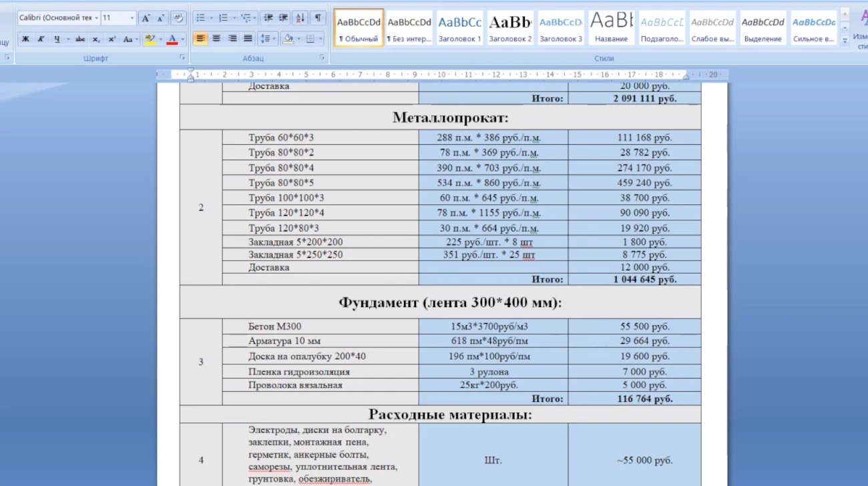Center the text alignment
This screenshot has height=486, width=868.
216,39
